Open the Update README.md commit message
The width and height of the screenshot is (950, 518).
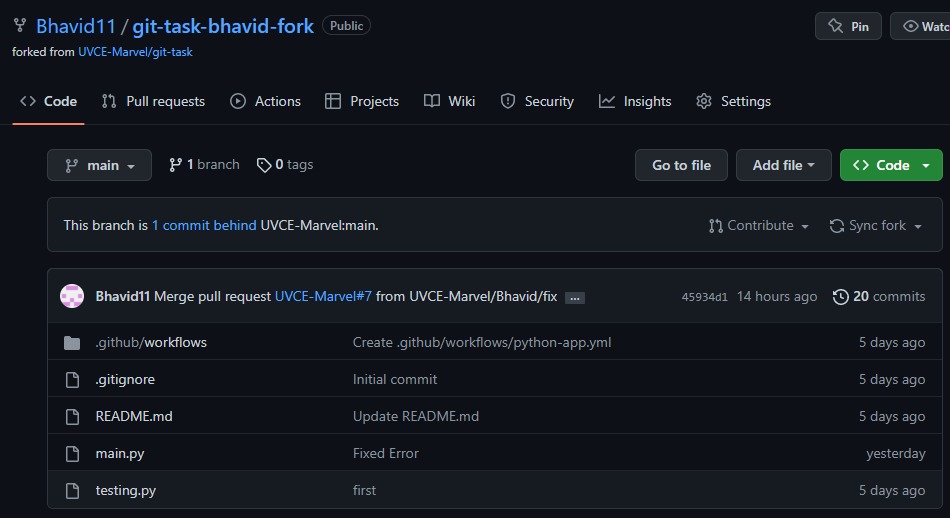(x=416, y=416)
